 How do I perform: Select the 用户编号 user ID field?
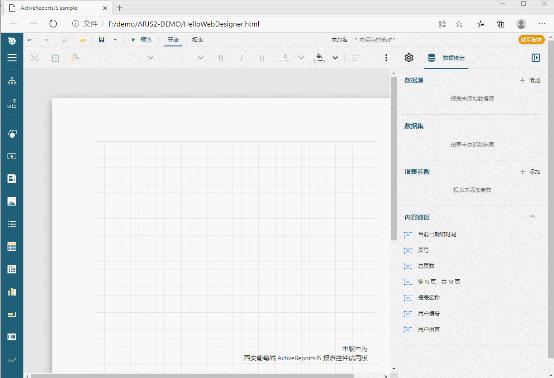click(x=422, y=313)
